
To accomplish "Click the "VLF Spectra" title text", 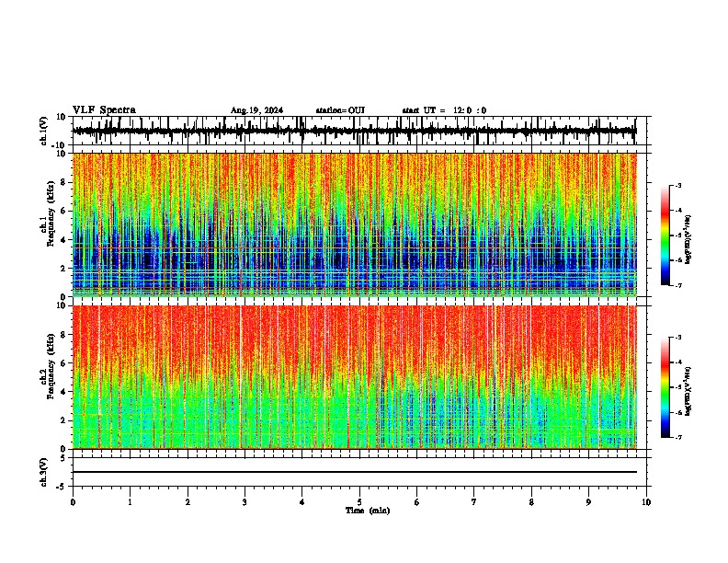I will [105, 110].
